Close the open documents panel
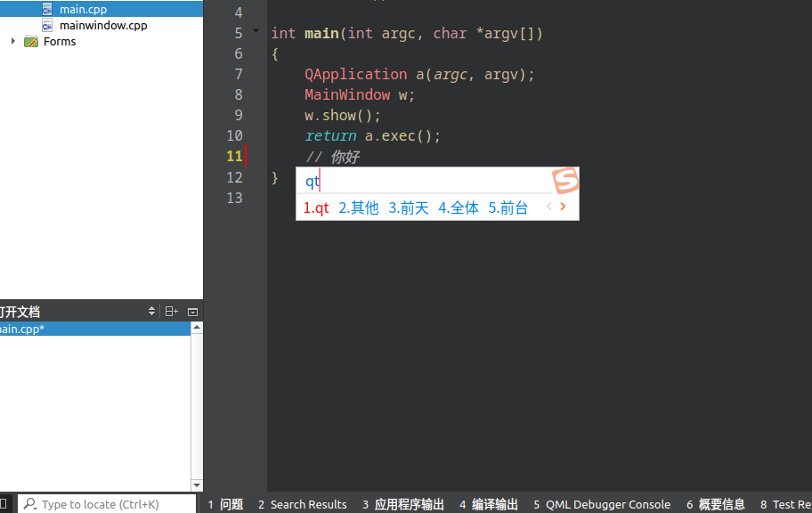Screen dimensions: 812x513 click(191, 312)
